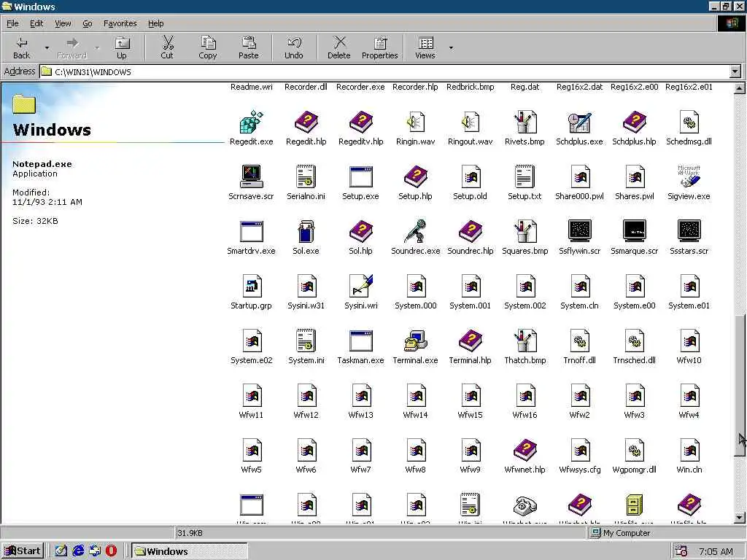The width and height of the screenshot is (747, 560).
Task: Launch Opera from quick launch
Action: click(x=111, y=551)
